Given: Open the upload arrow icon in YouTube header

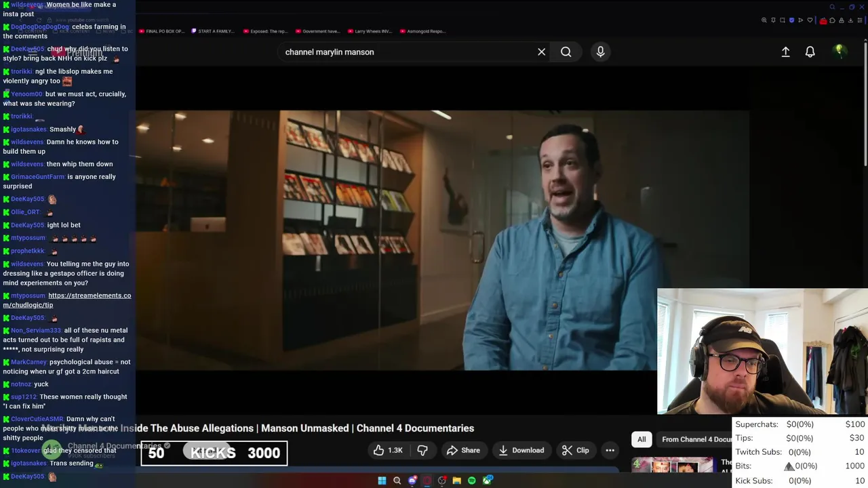Looking at the screenshot, I should pos(785,52).
